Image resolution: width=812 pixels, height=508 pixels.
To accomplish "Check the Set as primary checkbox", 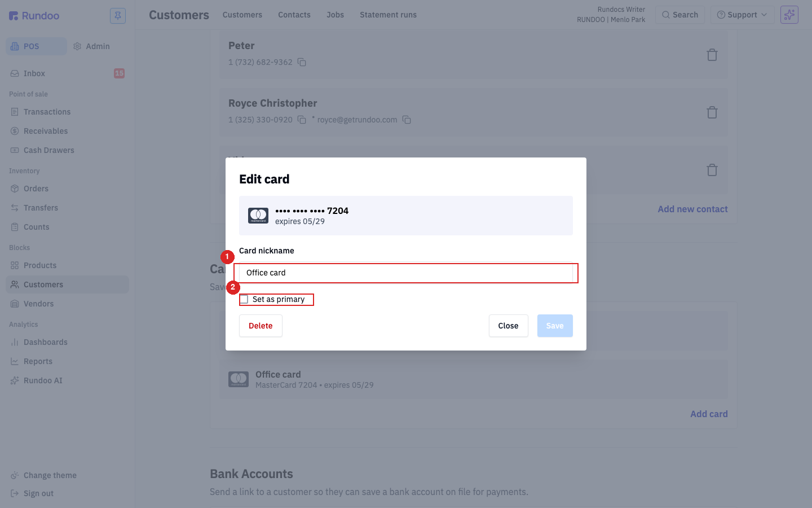I will coord(244,299).
